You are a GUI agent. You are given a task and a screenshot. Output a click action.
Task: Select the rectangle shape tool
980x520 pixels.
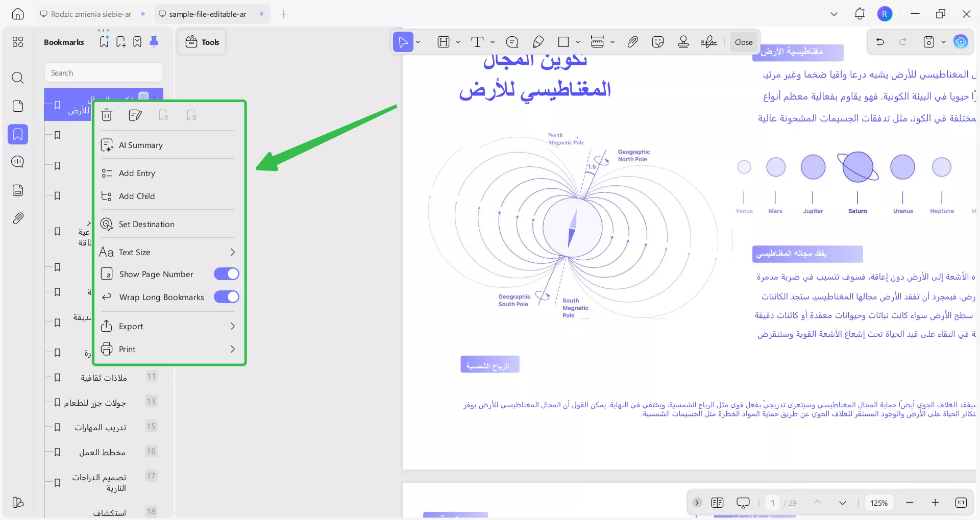(x=563, y=42)
